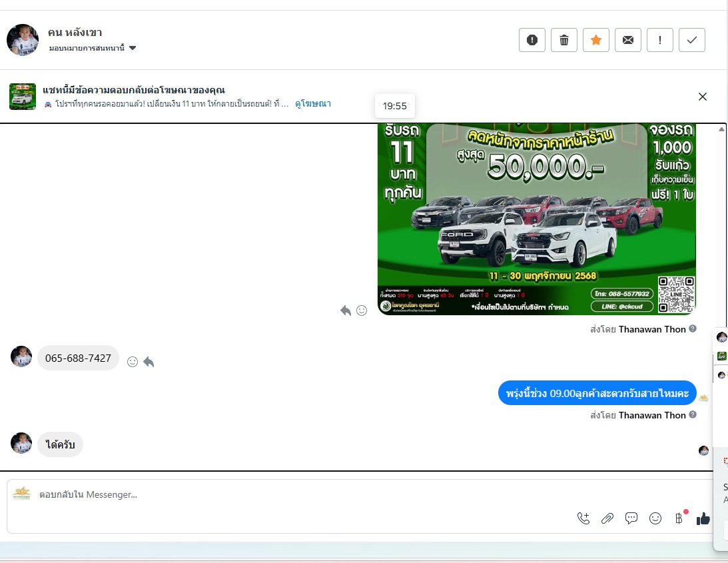Mark conversation as unread with envelope icon

click(x=627, y=40)
